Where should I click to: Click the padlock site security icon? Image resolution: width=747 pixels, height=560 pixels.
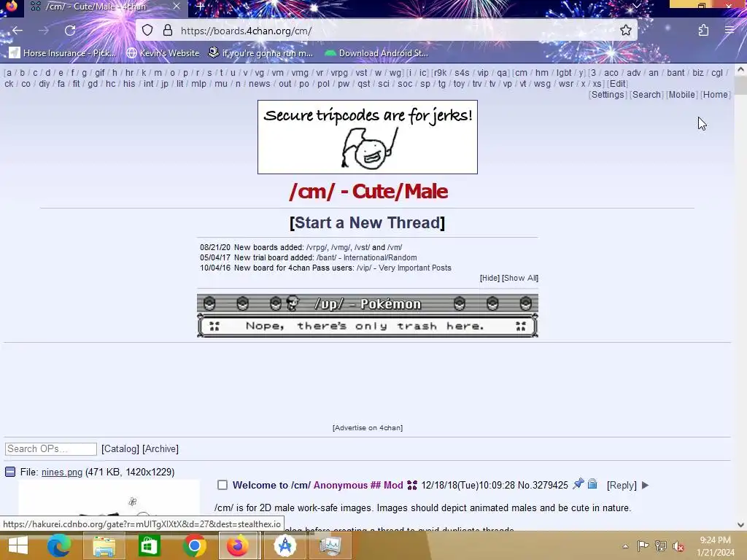coord(168,31)
